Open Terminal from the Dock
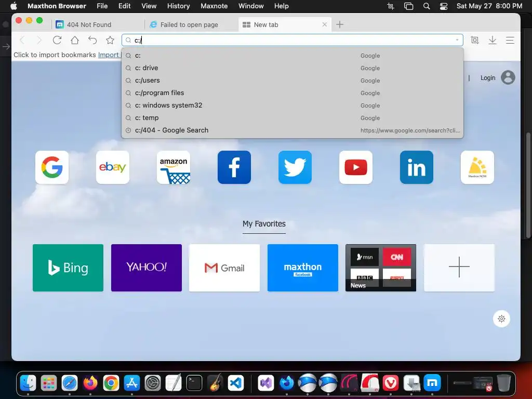532x399 pixels. [x=194, y=383]
